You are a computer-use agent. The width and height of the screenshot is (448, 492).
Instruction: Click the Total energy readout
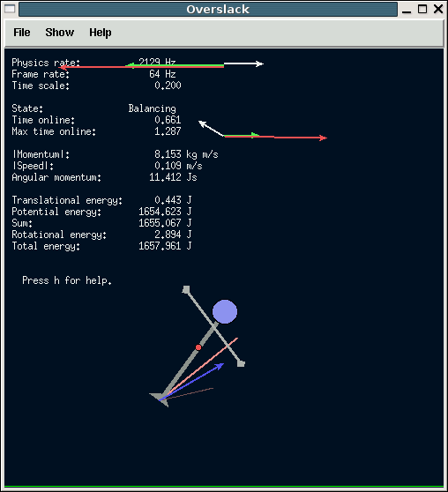pos(101,246)
